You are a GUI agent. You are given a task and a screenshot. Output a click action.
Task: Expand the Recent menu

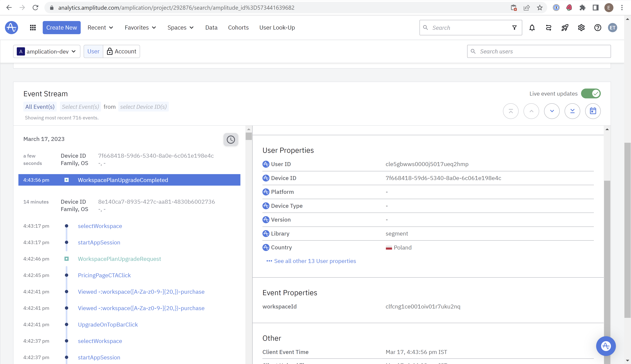[x=100, y=27]
